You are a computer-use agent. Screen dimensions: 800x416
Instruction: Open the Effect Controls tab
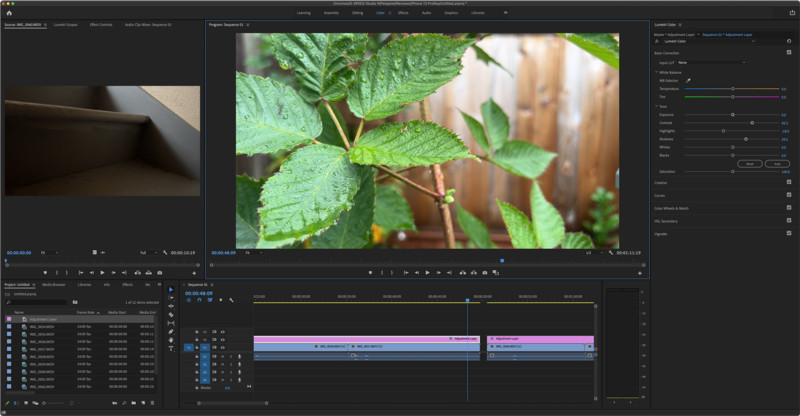pos(101,25)
